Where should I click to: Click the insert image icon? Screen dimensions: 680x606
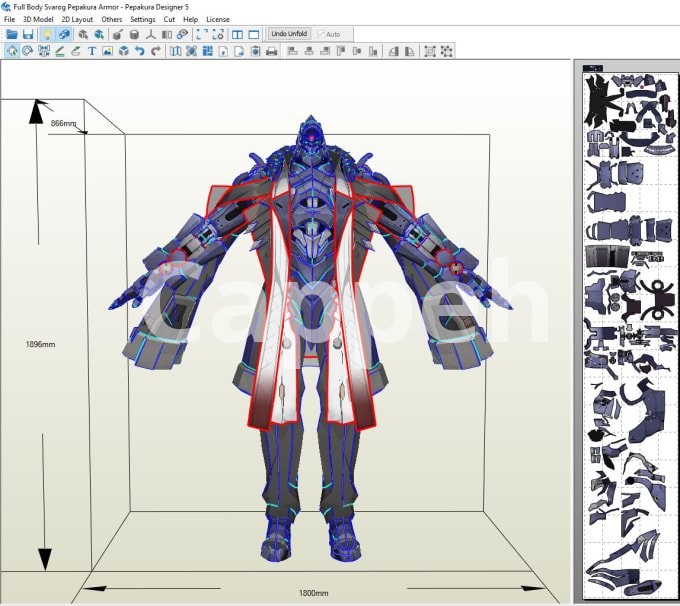107,51
